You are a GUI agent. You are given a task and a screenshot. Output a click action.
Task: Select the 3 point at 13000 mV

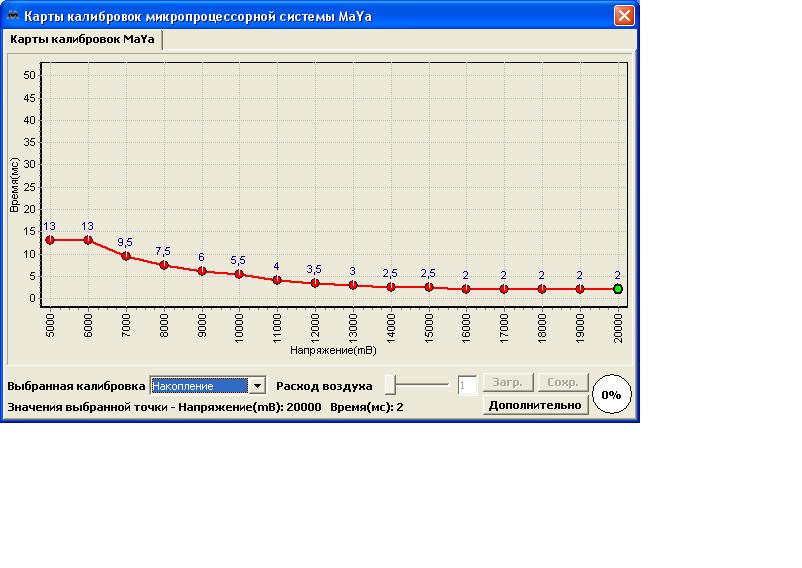[353, 285]
